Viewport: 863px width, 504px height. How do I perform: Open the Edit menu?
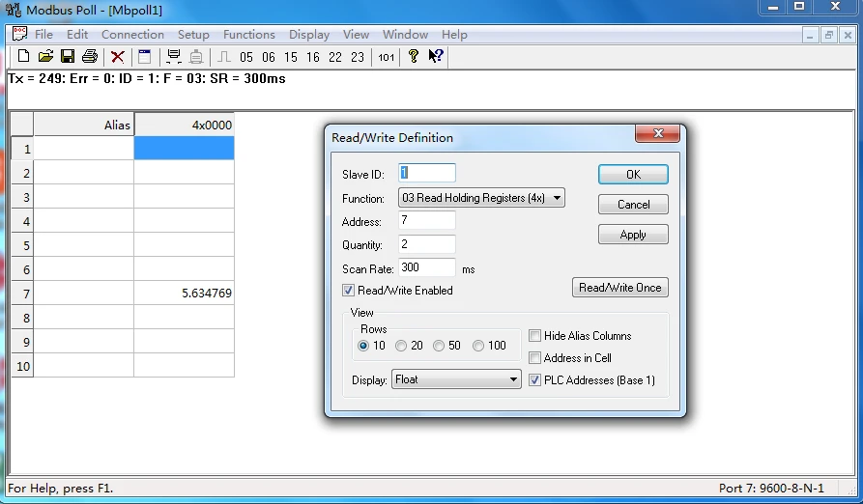pos(77,34)
